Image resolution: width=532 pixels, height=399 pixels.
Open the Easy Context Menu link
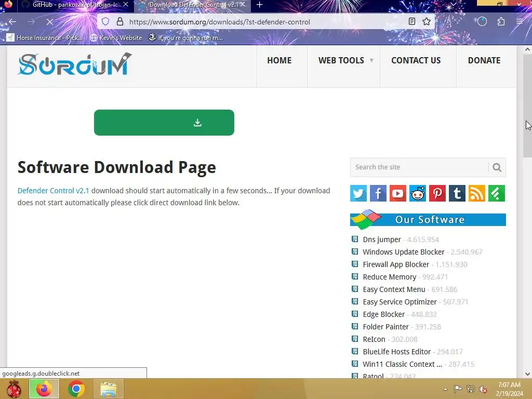394,289
